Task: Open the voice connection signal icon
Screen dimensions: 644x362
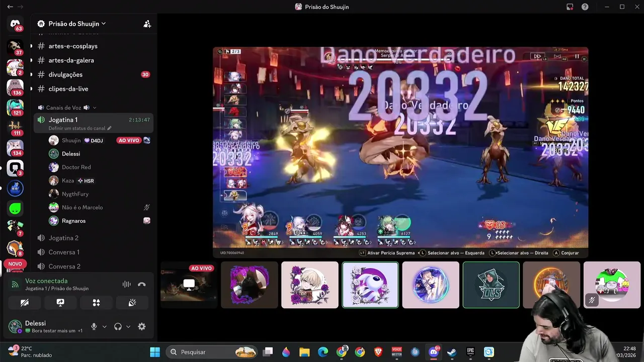Action: tap(15, 285)
